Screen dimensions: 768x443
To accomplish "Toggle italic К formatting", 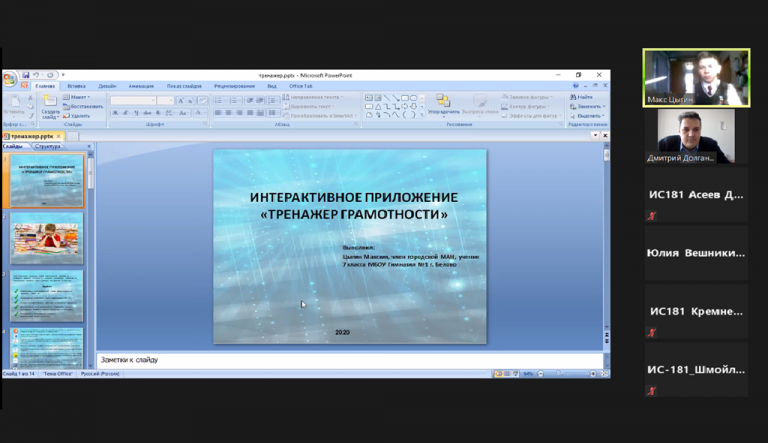I will point(126,113).
